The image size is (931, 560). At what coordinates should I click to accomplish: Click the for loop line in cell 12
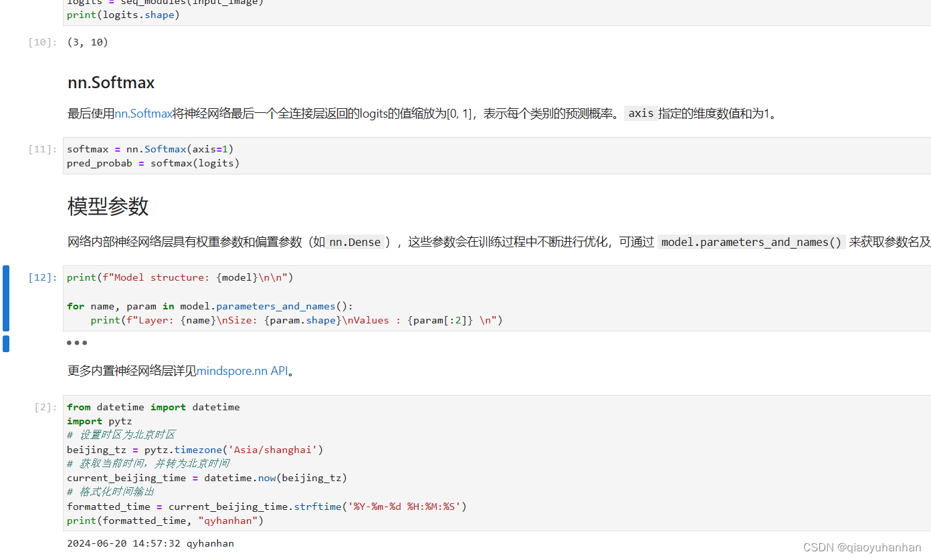point(210,306)
